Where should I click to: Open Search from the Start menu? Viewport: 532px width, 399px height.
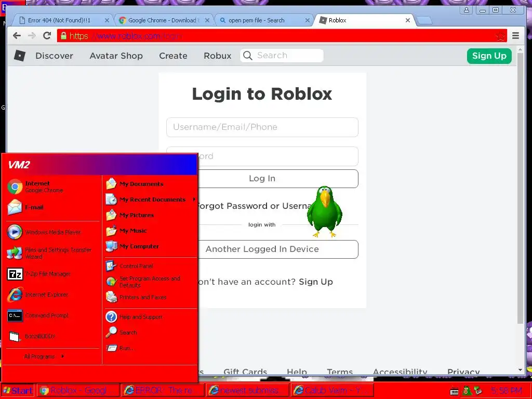[121, 332]
